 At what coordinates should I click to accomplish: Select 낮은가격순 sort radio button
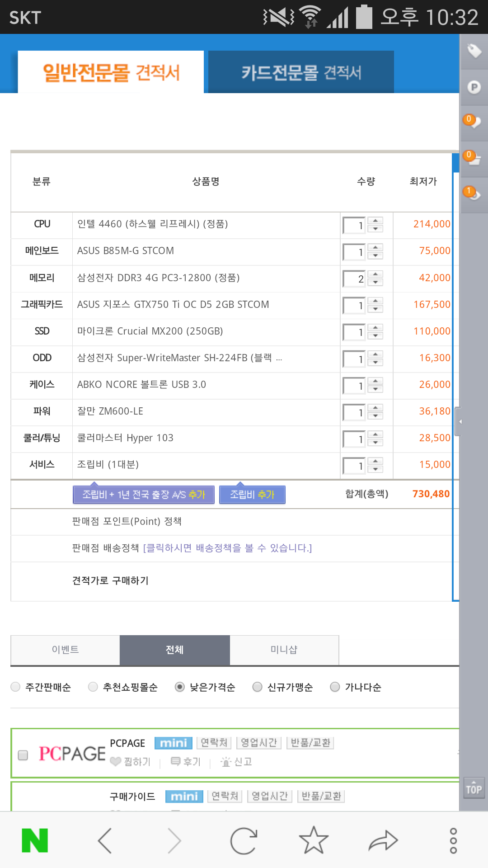coord(180,687)
